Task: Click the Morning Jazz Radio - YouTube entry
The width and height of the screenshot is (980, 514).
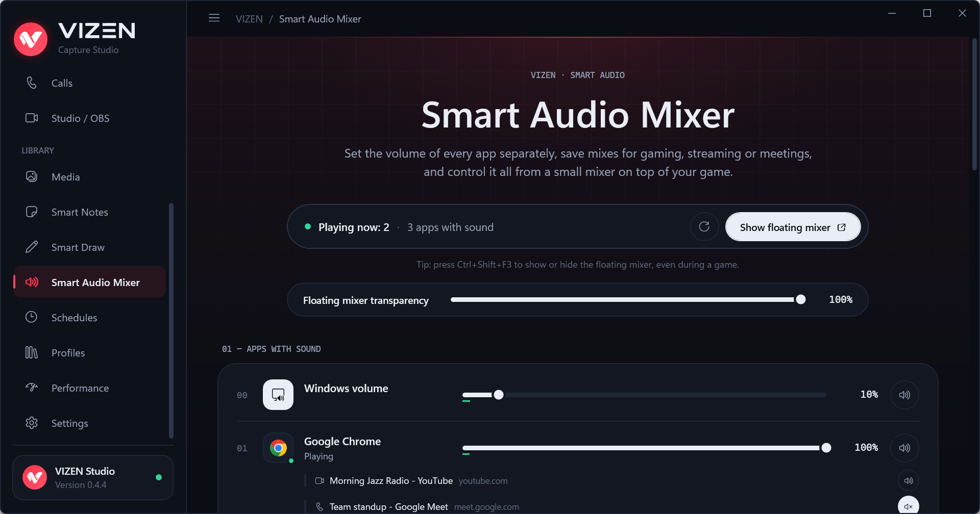Action: 391,481
